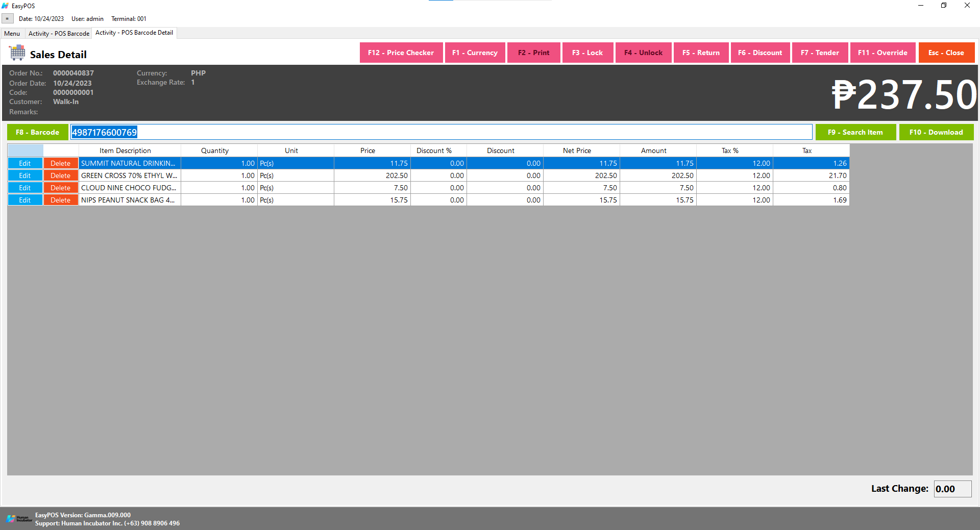Click the Last Change amount field

click(x=952, y=489)
